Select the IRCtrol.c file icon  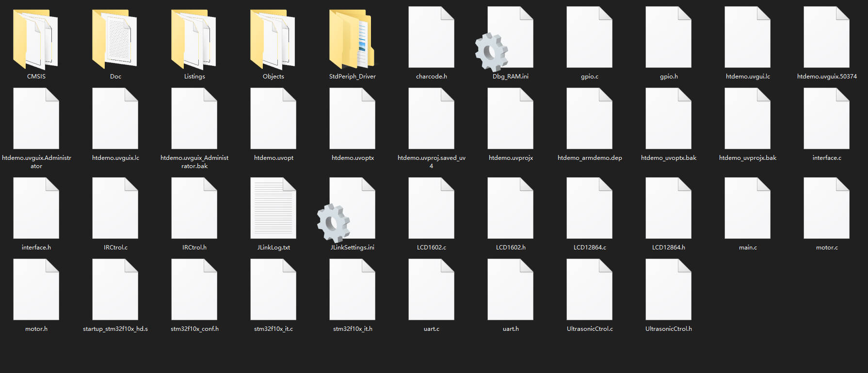pyautogui.click(x=115, y=208)
